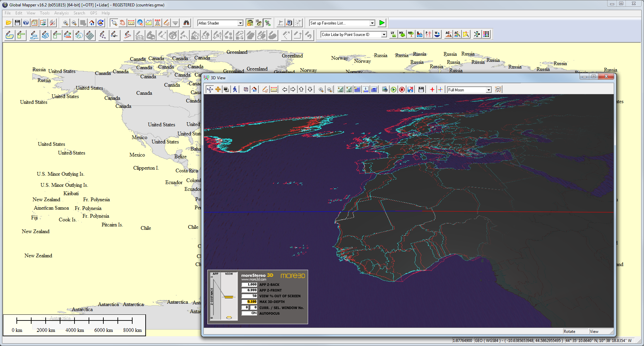
Task: Select the Grab-and-Drag hand tool
Action: [123, 23]
